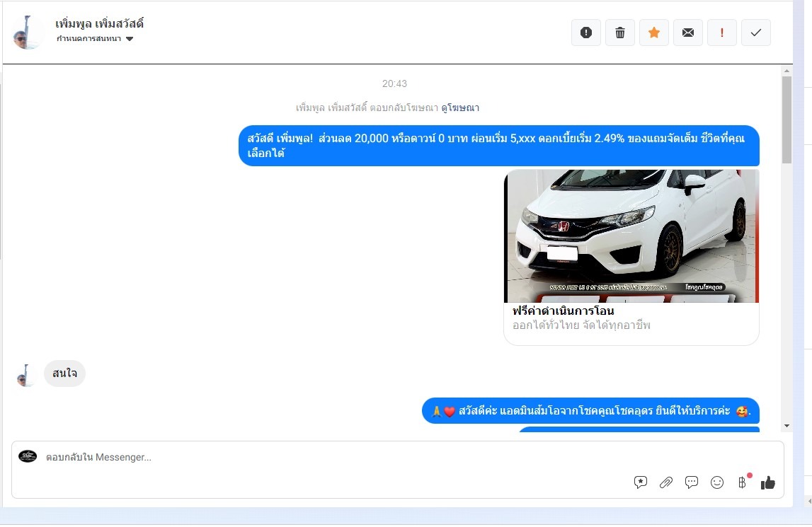This screenshot has height=527, width=812.
Task: Click the conversation scrollbar down arrow
Action: click(787, 426)
